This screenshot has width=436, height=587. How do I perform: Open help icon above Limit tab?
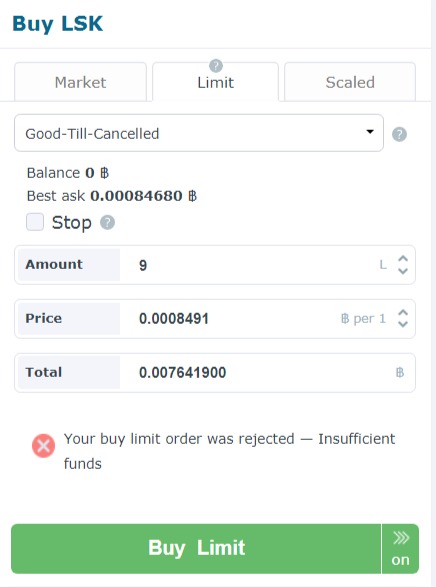(x=216, y=66)
